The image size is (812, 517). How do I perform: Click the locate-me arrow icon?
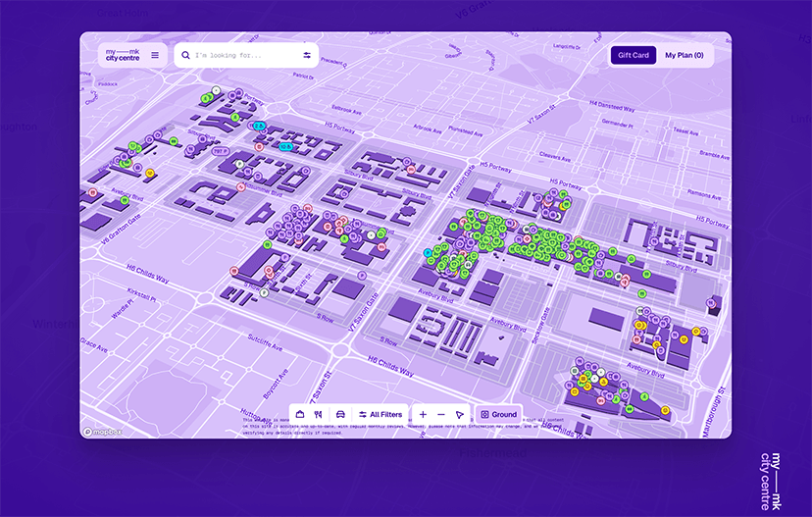coord(459,414)
